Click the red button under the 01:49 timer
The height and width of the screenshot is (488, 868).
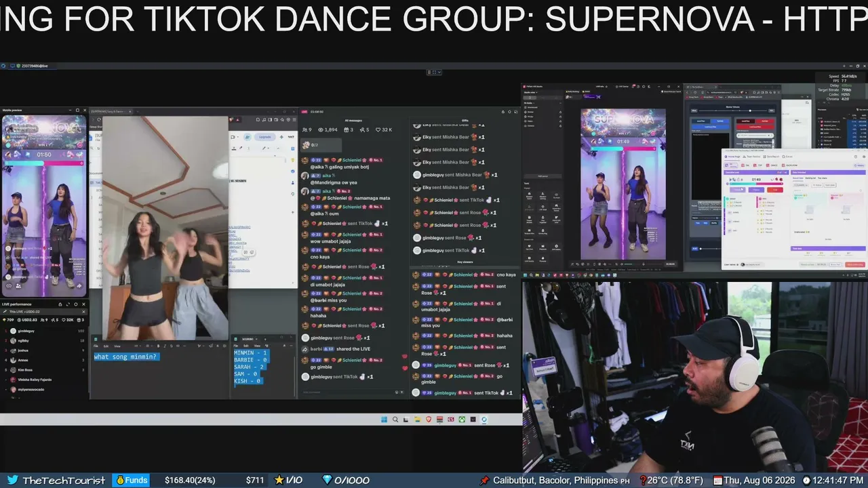coord(774,190)
